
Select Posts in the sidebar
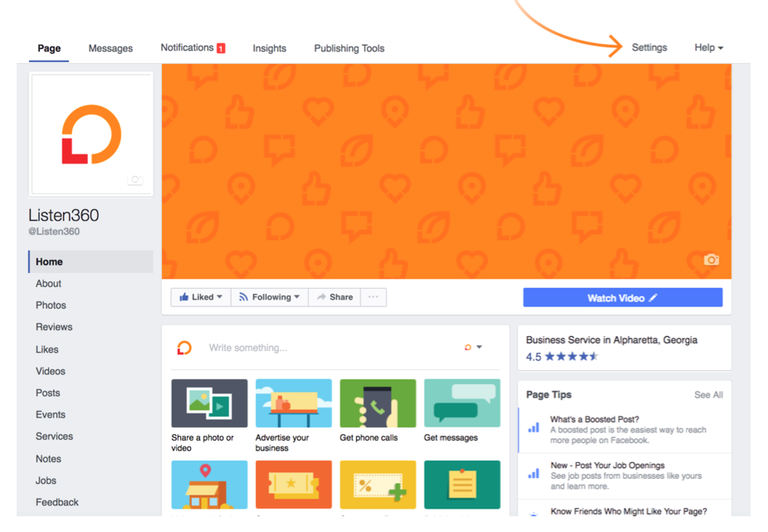pyautogui.click(x=48, y=393)
